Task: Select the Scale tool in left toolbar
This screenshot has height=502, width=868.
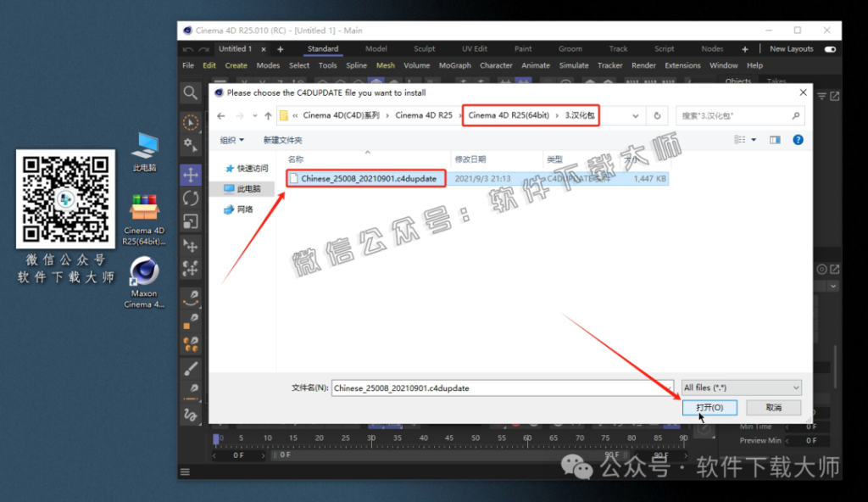Action: pyautogui.click(x=191, y=221)
